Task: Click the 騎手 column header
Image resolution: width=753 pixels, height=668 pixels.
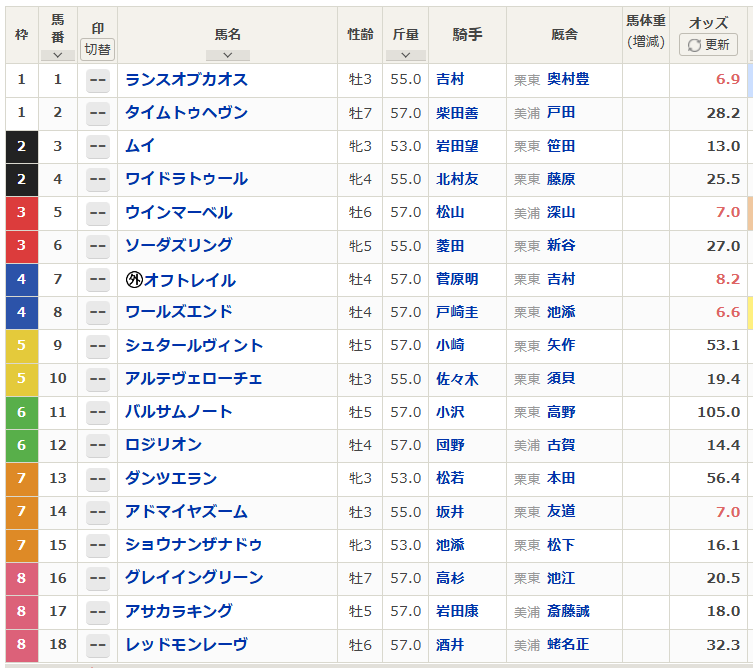Action: [x=467, y=35]
